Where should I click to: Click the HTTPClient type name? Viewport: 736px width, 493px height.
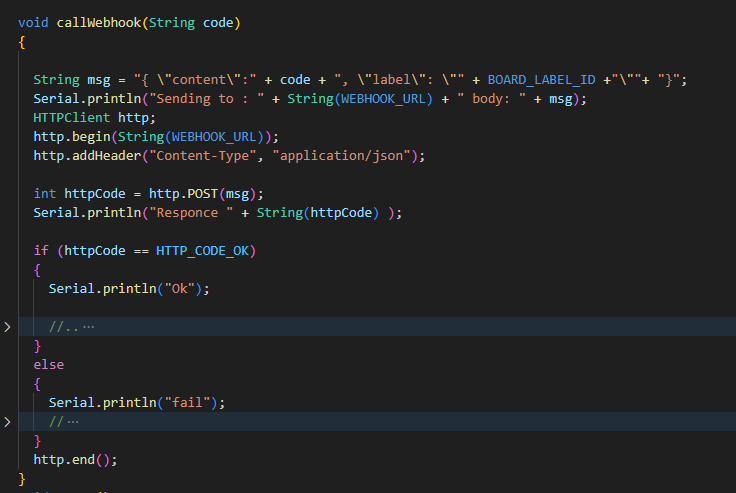coord(71,117)
